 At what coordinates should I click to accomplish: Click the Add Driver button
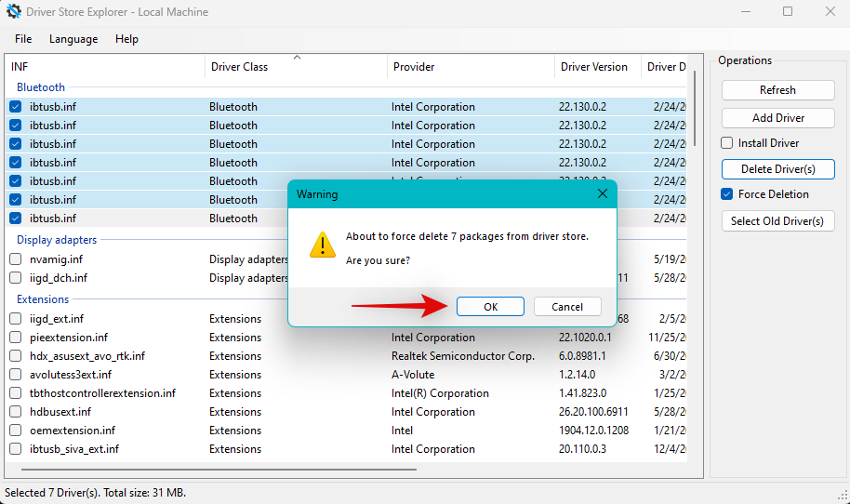(777, 117)
